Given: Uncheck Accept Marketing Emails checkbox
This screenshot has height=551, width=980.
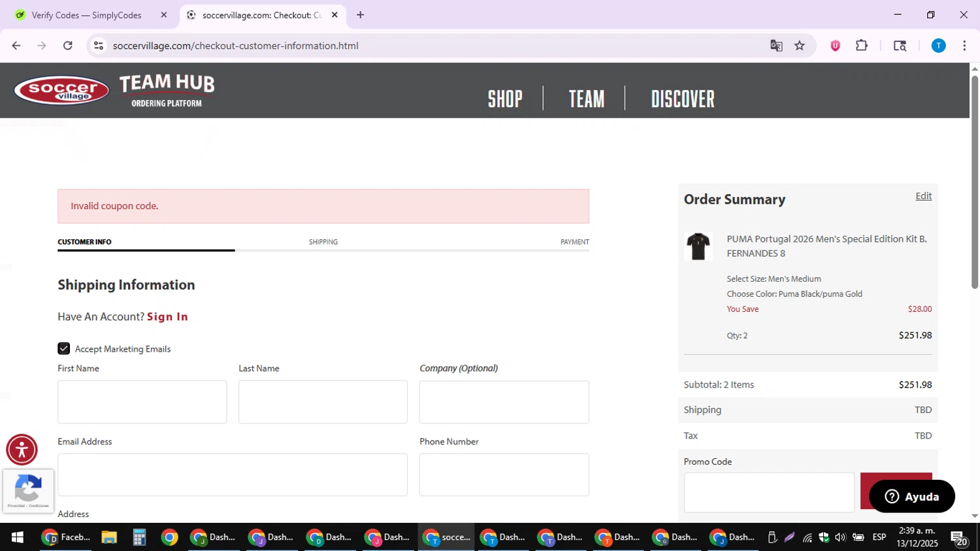Looking at the screenshot, I should [64, 348].
